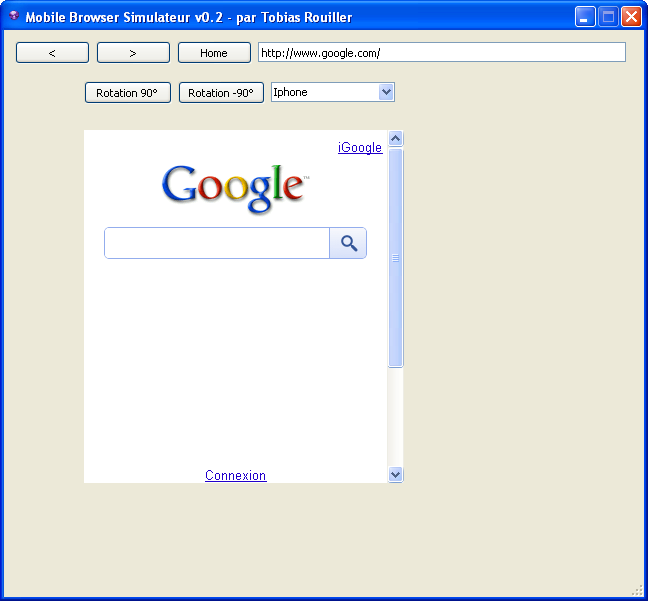Viewport: 648px width, 601px height.
Task: Click the magnifying glass search icon
Action: point(348,243)
